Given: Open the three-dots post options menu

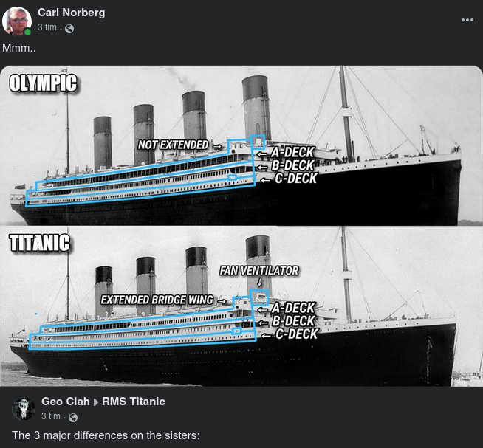Looking at the screenshot, I should click(x=467, y=20).
